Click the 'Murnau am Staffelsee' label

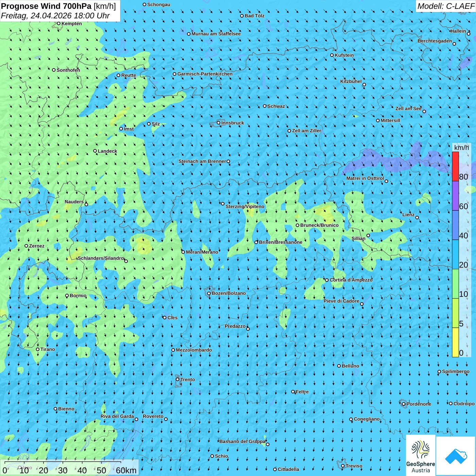[216, 34]
